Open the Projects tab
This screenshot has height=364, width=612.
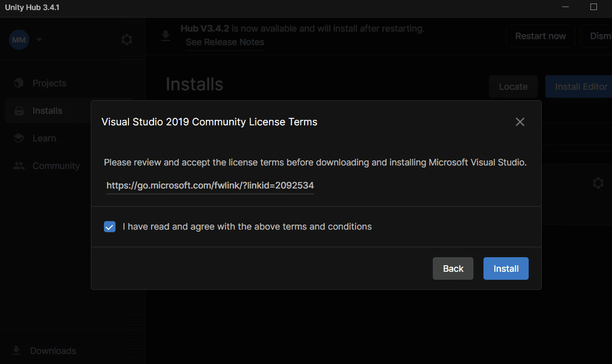pyautogui.click(x=49, y=83)
